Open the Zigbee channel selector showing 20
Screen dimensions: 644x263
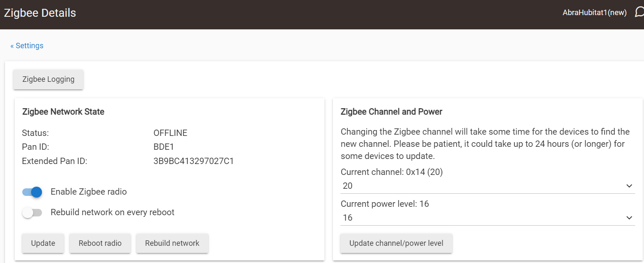coord(487,186)
